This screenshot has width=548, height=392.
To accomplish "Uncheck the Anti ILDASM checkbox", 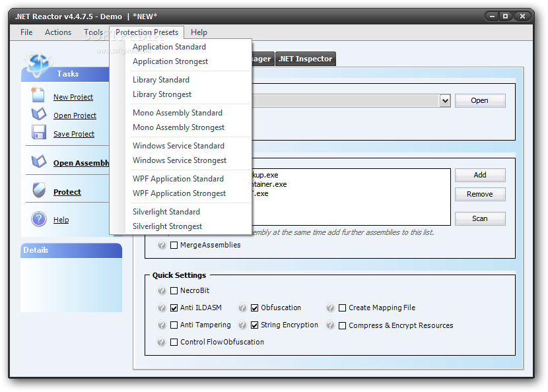I will 174,308.
